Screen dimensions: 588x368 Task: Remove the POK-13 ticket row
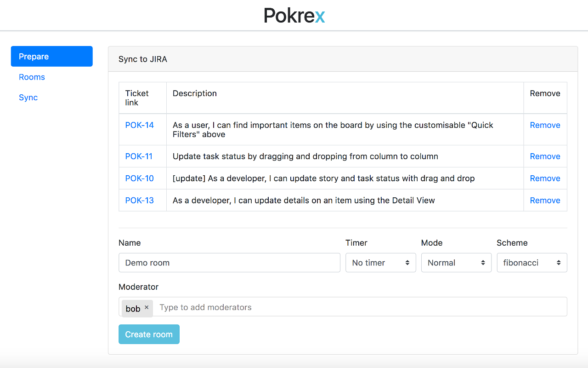pos(545,201)
